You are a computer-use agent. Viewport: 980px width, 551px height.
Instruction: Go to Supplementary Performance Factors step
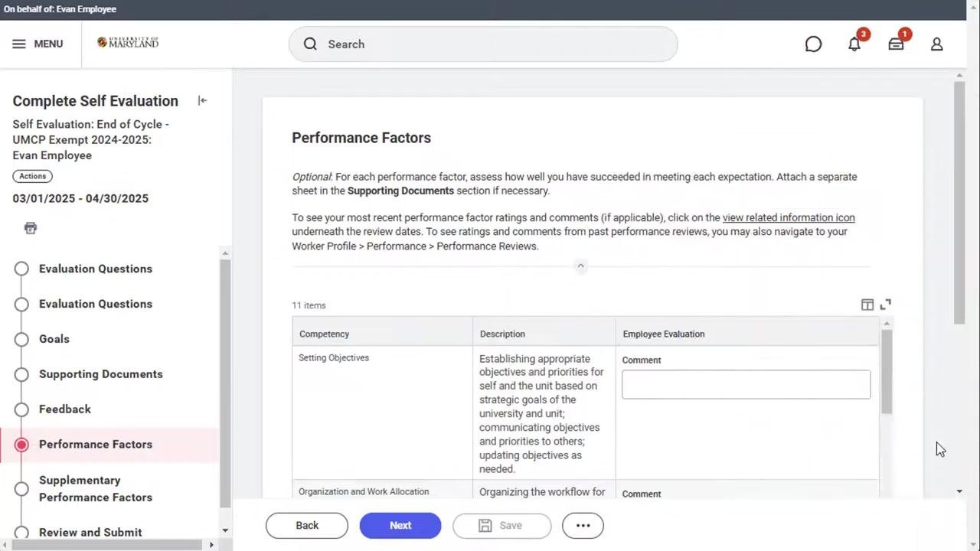[96, 488]
